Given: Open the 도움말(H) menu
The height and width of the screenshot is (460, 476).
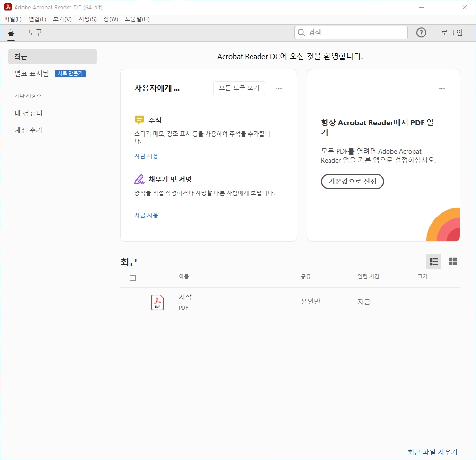Looking at the screenshot, I should pyautogui.click(x=137, y=19).
